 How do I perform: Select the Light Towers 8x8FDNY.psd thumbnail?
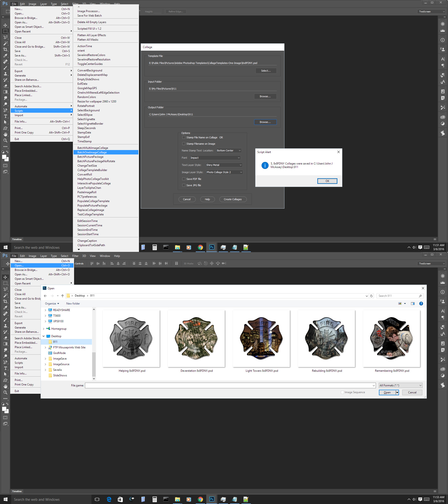coord(261,339)
